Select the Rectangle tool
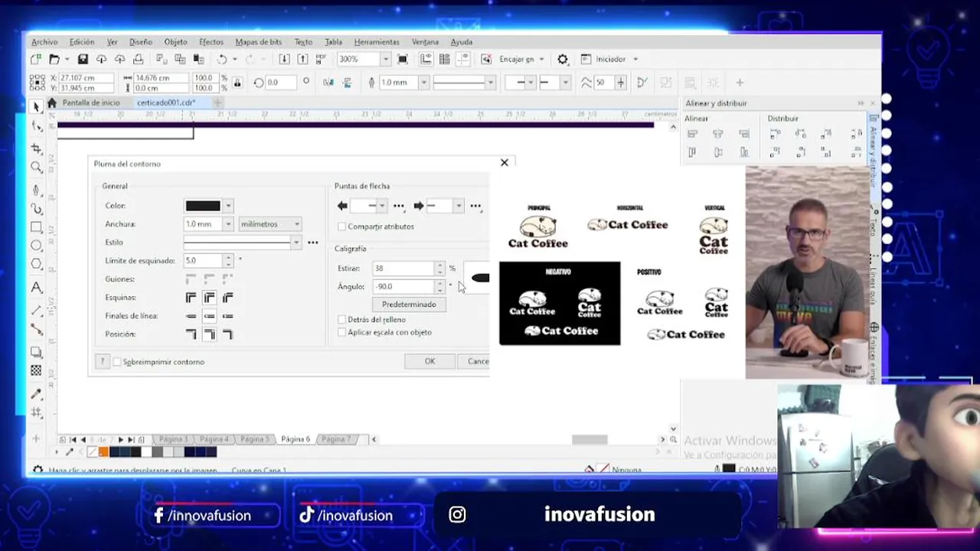The width and height of the screenshot is (980, 551). click(x=36, y=227)
